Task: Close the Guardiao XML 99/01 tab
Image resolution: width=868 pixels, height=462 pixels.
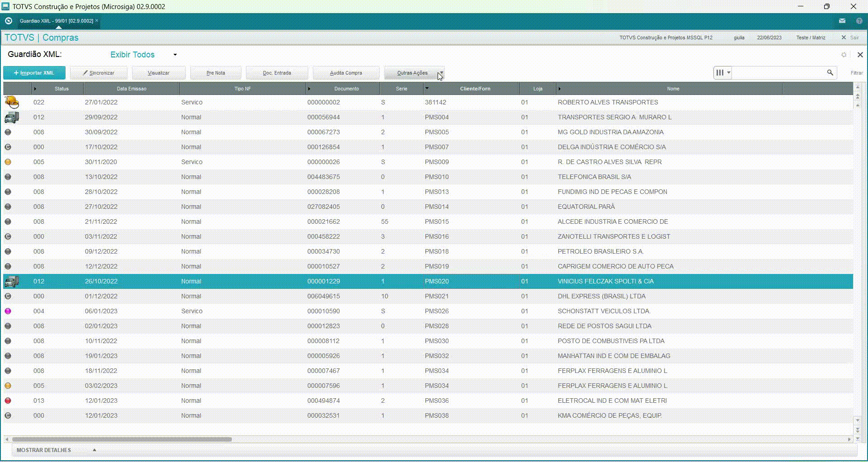Action: tap(97, 20)
